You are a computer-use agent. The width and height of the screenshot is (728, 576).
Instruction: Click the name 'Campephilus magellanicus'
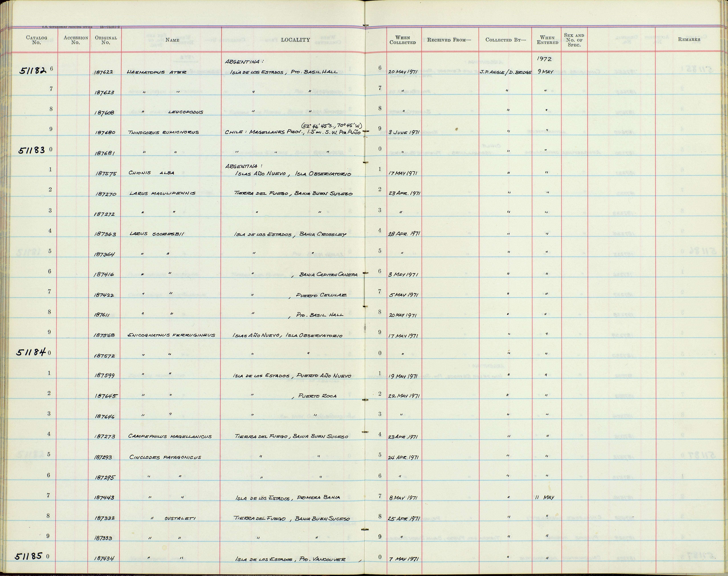(x=170, y=436)
